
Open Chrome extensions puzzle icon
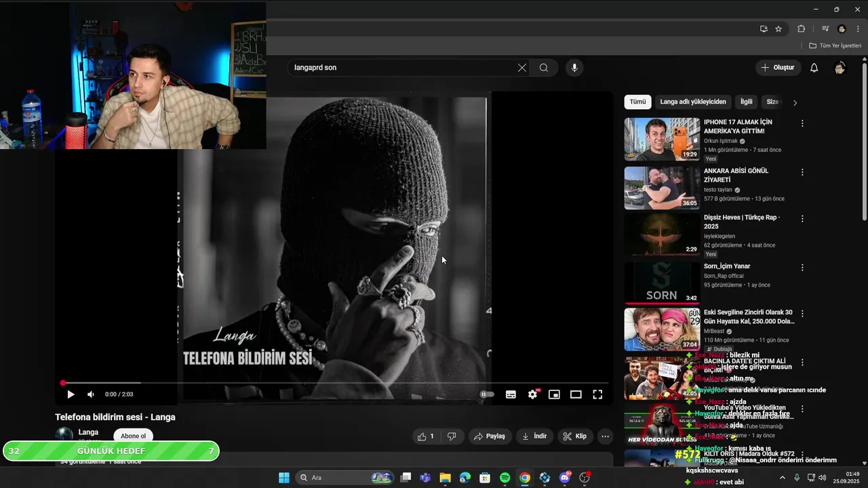point(802,29)
